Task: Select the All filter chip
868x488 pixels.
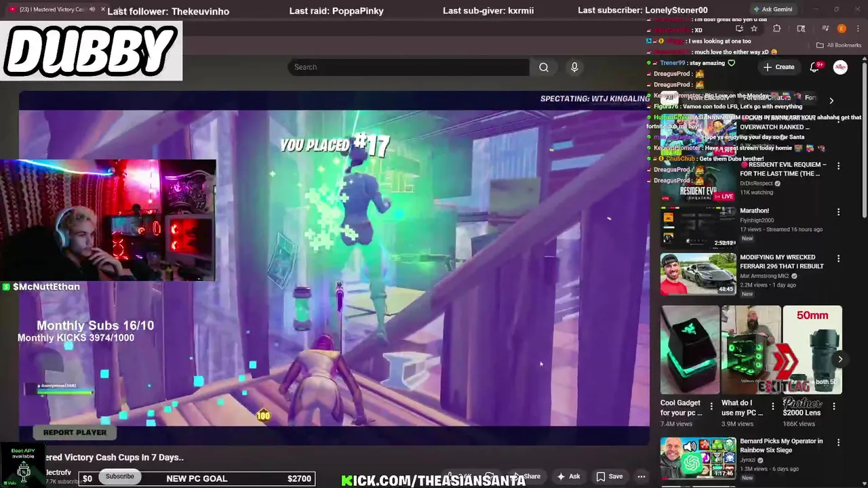Action: coord(669,98)
